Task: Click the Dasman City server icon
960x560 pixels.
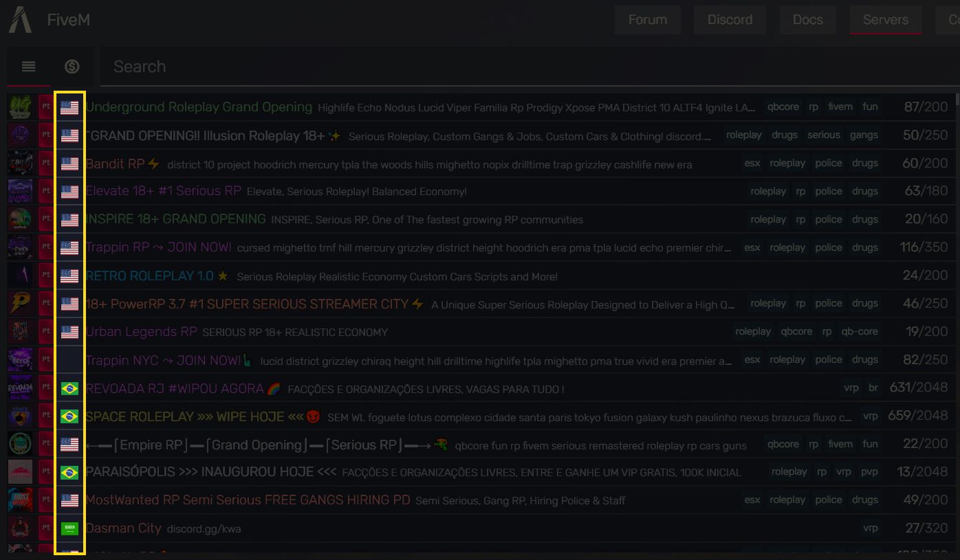Action: (20, 528)
